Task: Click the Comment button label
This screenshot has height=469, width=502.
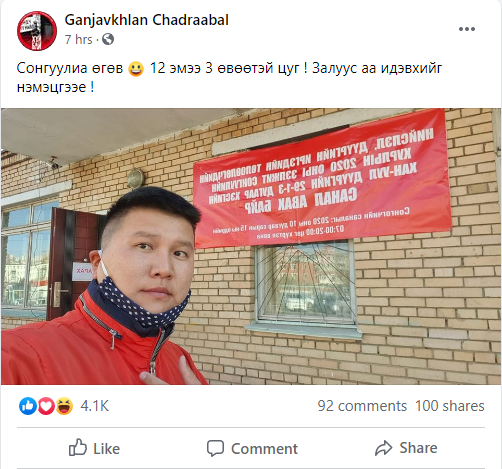Action: (264, 449)
